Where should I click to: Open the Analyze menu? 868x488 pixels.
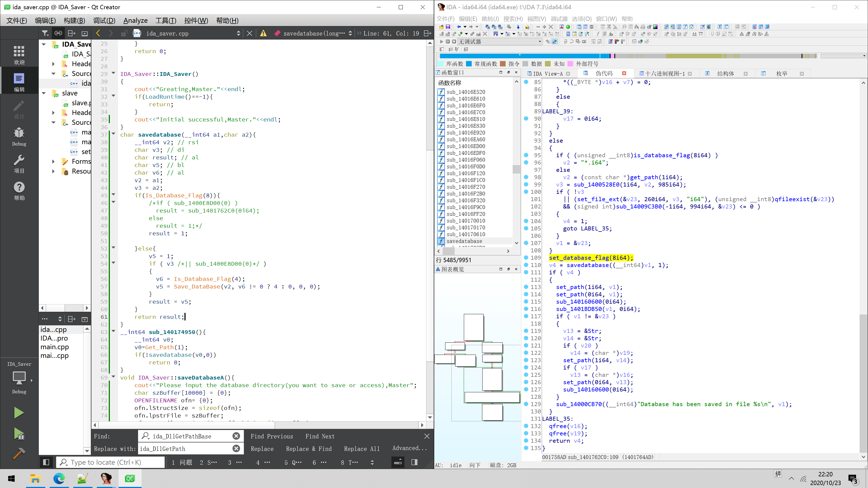click(x=135, y=21)
